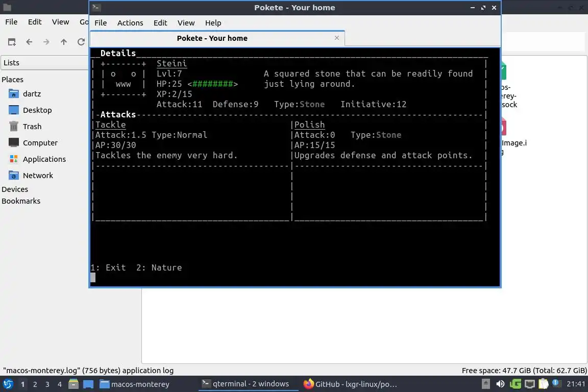
Task: Open file manager Edit menu
Action: 35,22
